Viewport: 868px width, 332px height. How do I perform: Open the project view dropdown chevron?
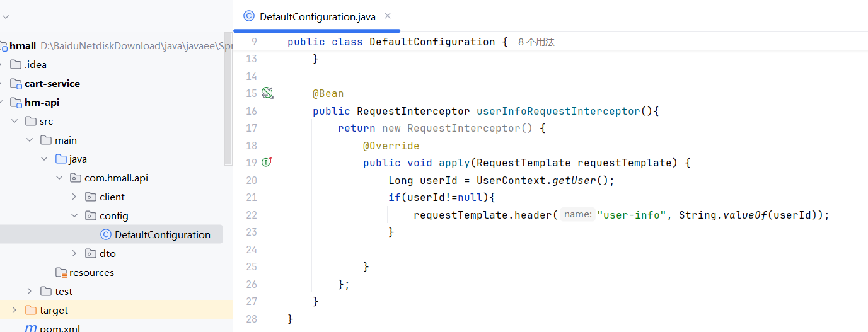[6, 18]
